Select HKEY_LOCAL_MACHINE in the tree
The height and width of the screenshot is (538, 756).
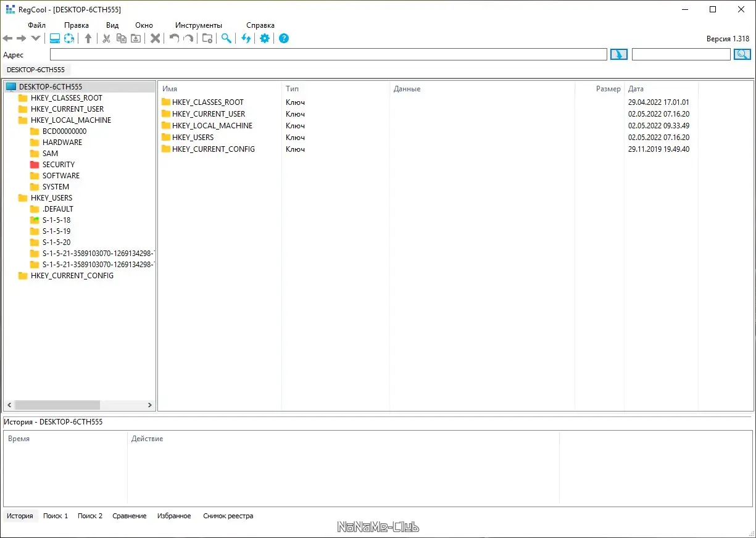pos(71,120)
